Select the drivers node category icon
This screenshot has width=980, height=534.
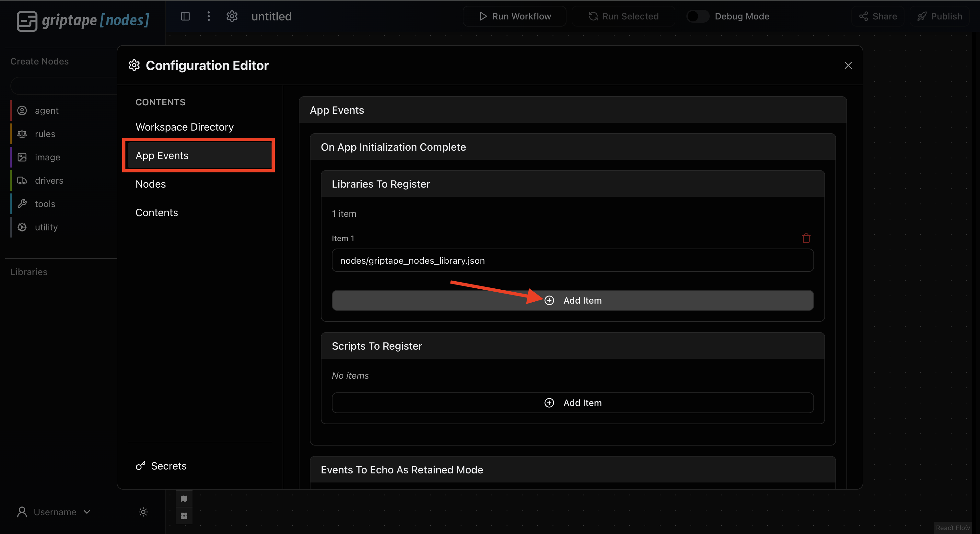tap(22, 180)
